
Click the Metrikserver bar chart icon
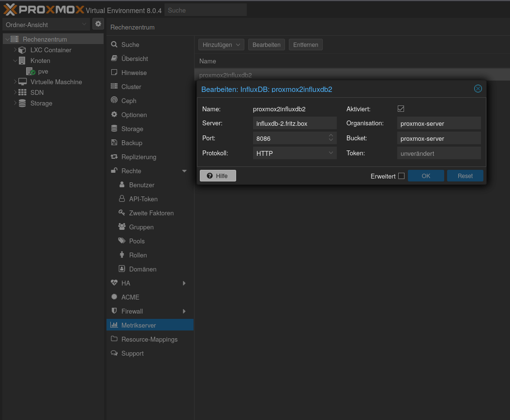point(114,325)
